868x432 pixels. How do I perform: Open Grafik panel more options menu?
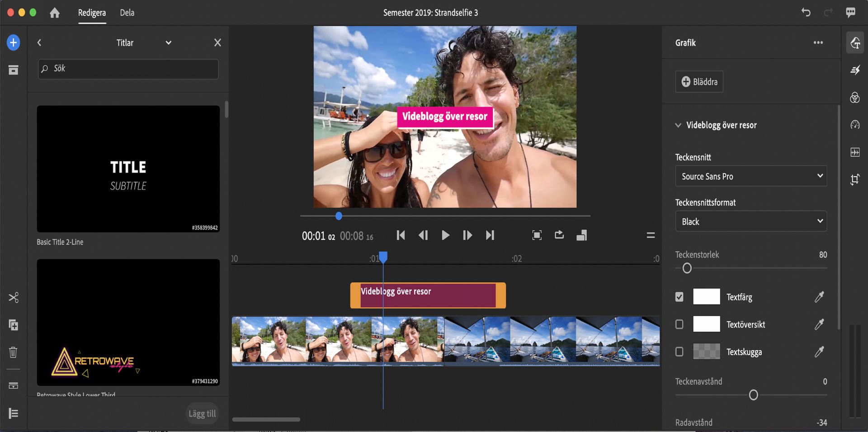pos(818,43)
